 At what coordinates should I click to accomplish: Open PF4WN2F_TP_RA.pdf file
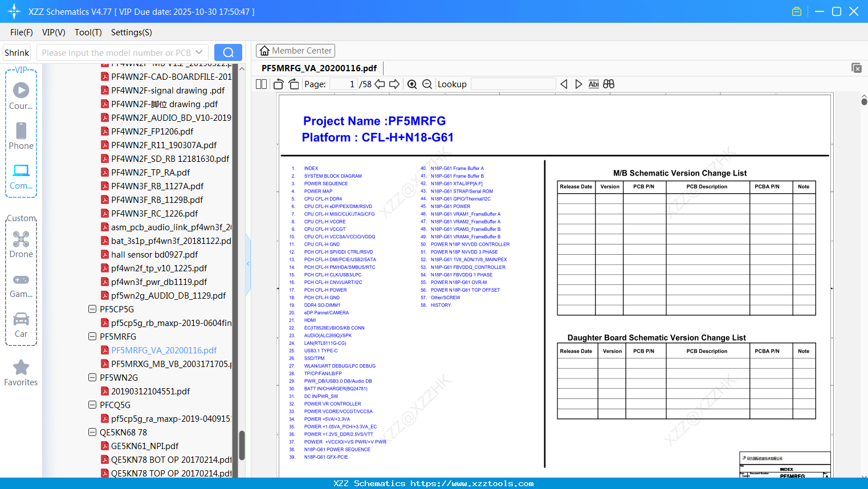tap(150, 172)
